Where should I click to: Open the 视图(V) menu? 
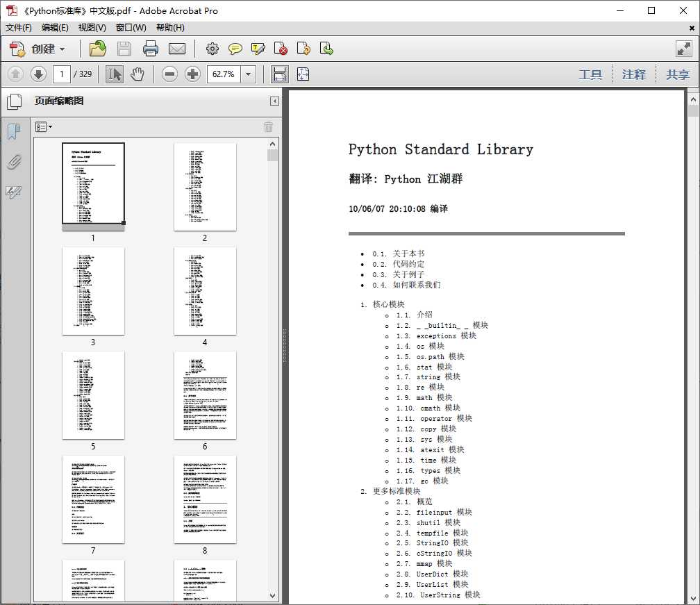click(x=92, y=28)
